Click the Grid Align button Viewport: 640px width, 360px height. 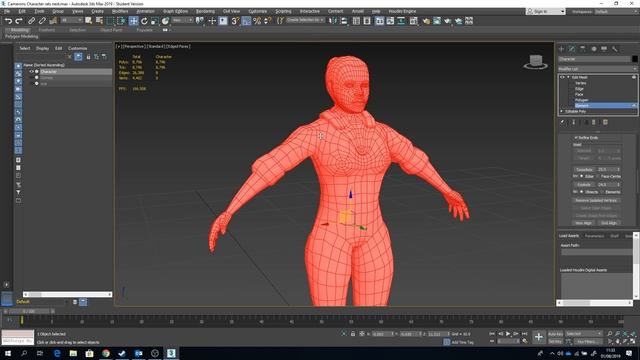[609, 223]
